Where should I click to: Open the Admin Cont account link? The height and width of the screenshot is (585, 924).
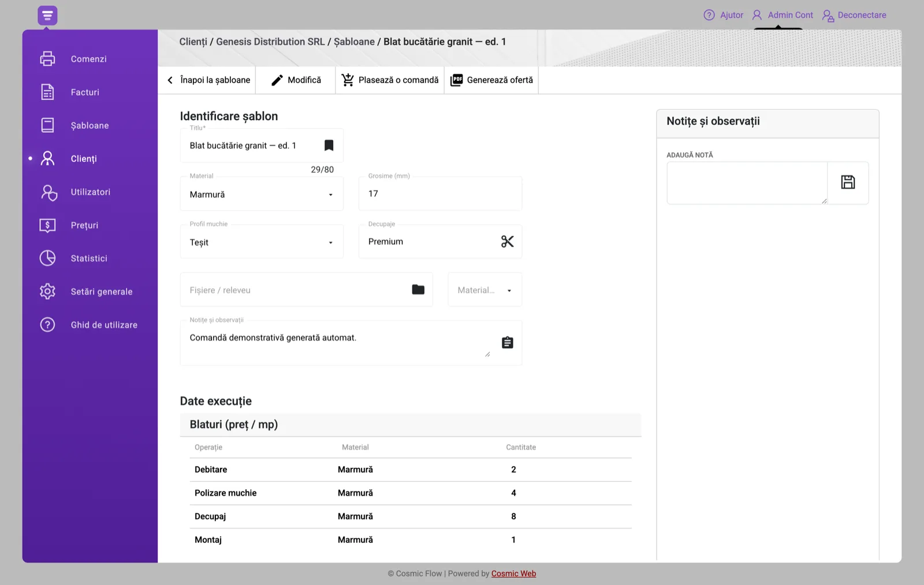pyautogui.click(x=783, y=15)
